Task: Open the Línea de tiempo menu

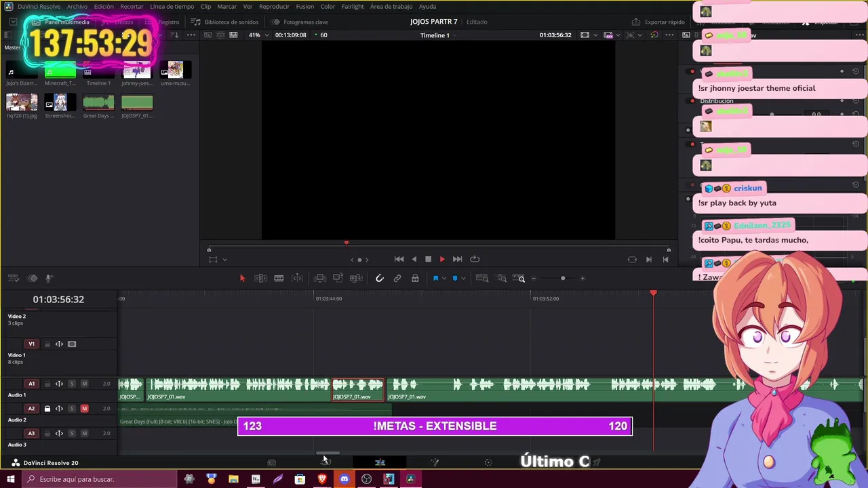Action: point(172,6)
